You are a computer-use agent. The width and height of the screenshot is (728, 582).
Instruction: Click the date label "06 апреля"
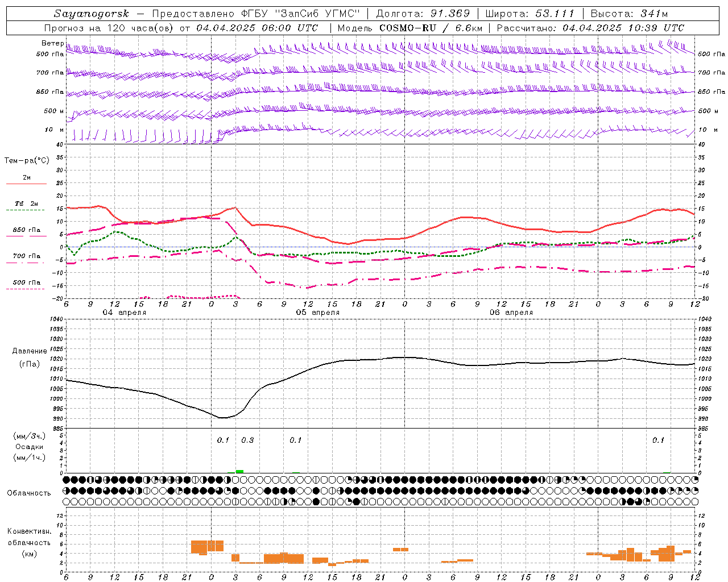[511, 313]
